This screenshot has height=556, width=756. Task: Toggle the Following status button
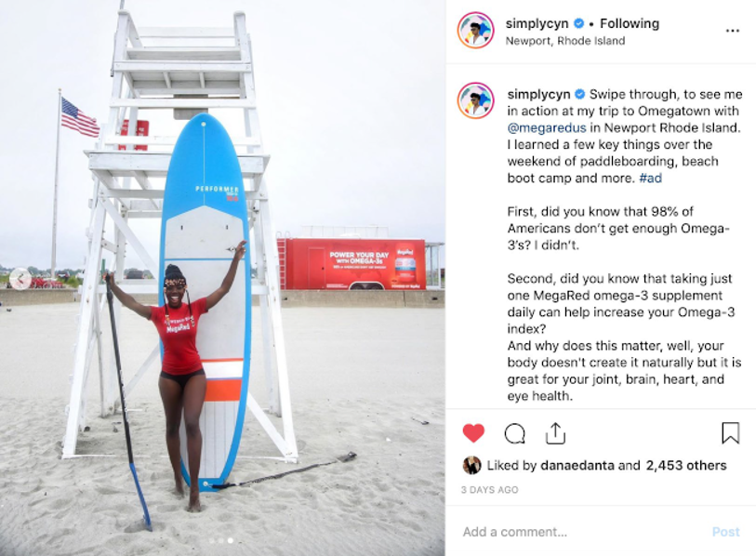click(x=630, y=23)
